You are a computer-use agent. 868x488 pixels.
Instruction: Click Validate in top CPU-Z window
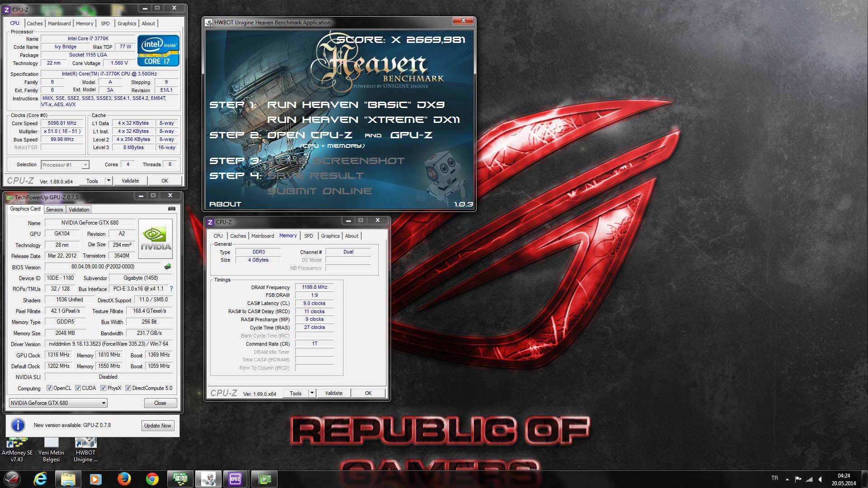tap(130, 181)
